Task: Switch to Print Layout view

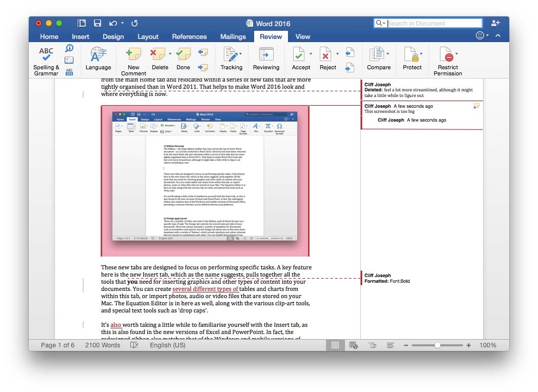Action: point(335,345)
